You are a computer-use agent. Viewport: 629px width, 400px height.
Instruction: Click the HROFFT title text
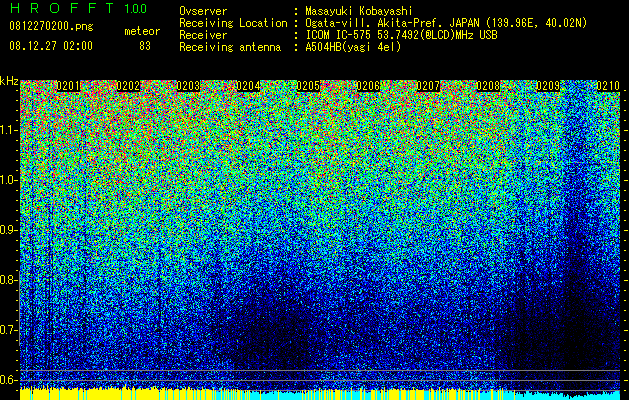point(62,8)
